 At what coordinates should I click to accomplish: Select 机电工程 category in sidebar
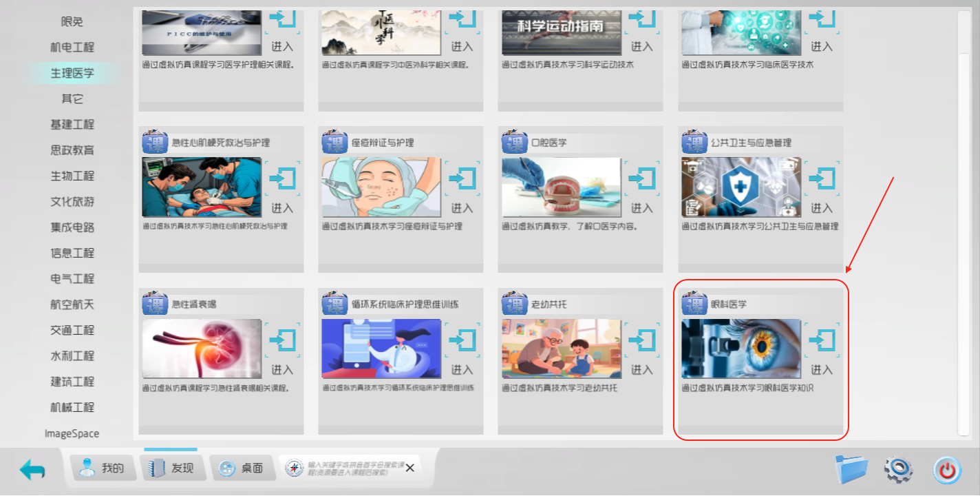pyautogui.click(x=72, y=48)
